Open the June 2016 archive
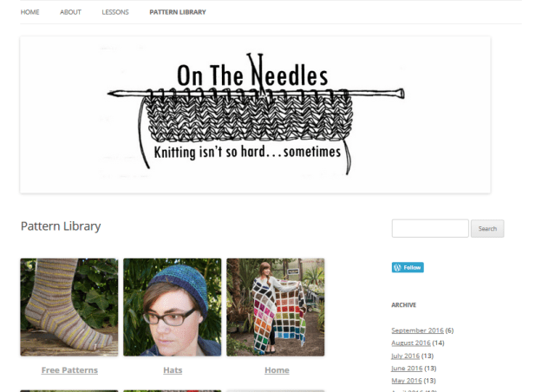The image size is (542, 392). 407,368
